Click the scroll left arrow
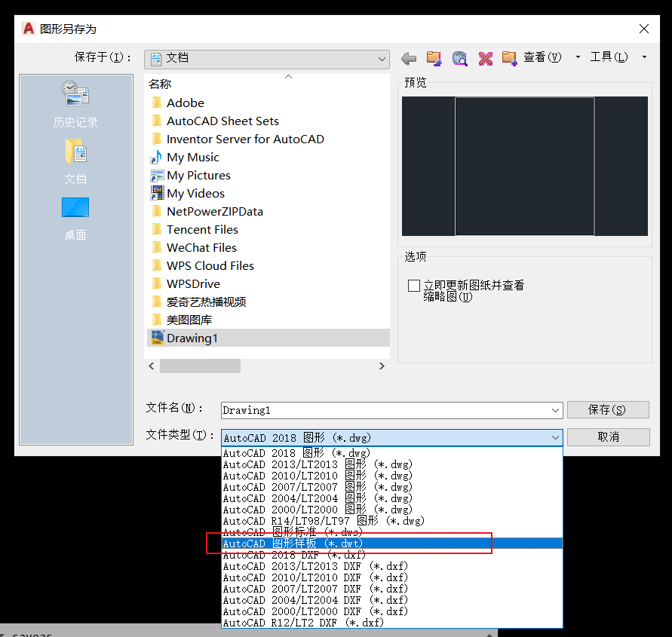The width and height of the screenshot is (672, 637). point(152,366)
